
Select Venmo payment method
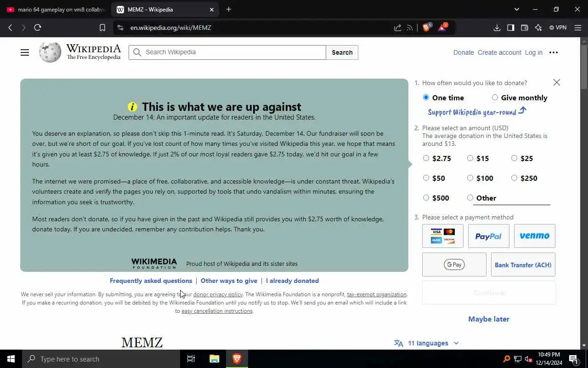pos(535,236)
